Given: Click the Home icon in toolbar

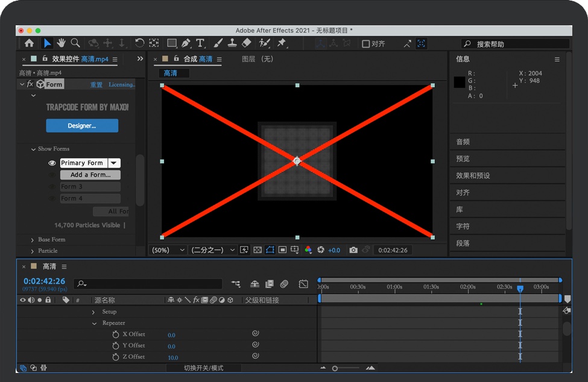Looking at the screenshot, I should (x=29, y=43).
